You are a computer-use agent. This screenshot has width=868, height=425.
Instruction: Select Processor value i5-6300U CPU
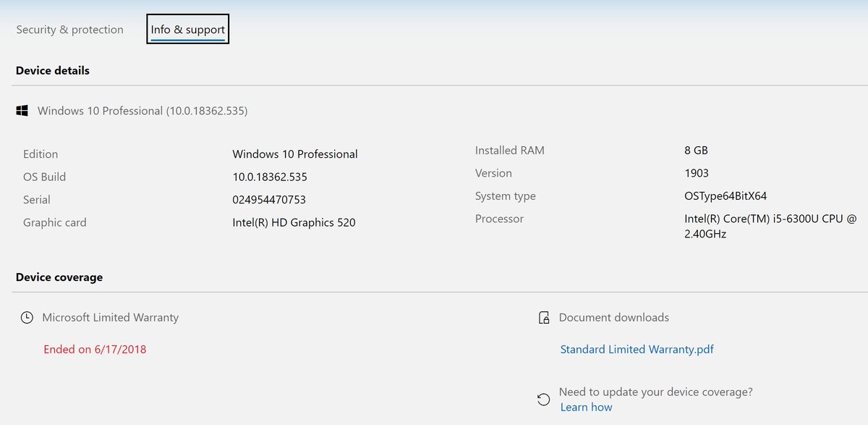[x=770, y=226]
